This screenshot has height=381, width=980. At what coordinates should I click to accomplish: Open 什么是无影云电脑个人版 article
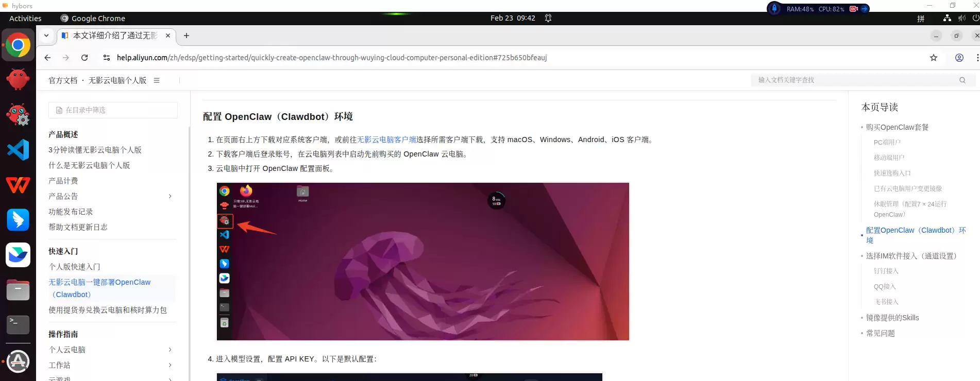[89, 165]
